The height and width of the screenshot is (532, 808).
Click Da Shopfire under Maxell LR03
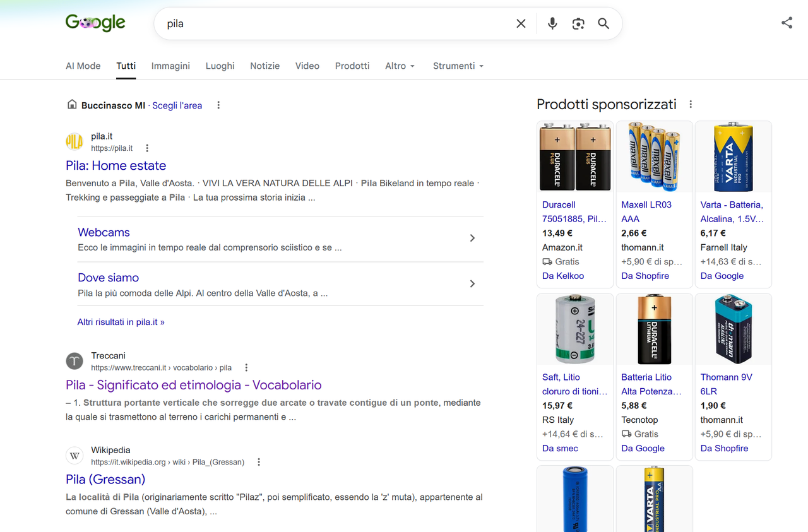coord(645,276)
